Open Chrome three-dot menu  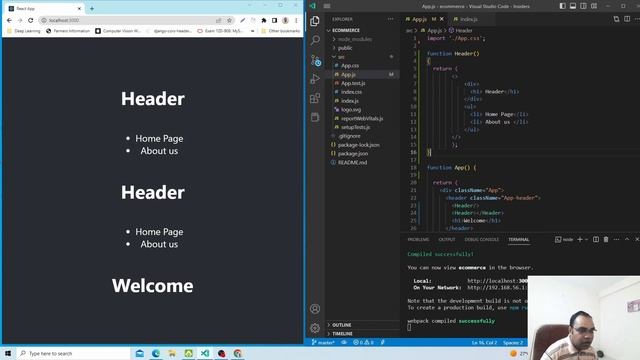pos(296,20)
